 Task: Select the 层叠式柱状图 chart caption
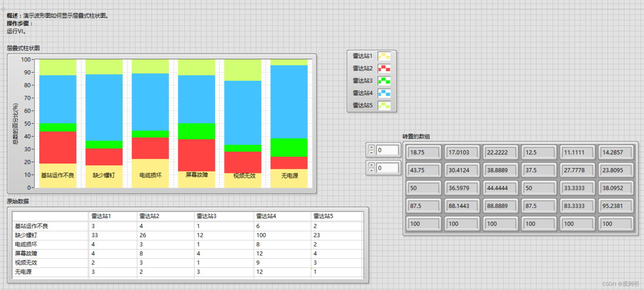coord(23,48)
